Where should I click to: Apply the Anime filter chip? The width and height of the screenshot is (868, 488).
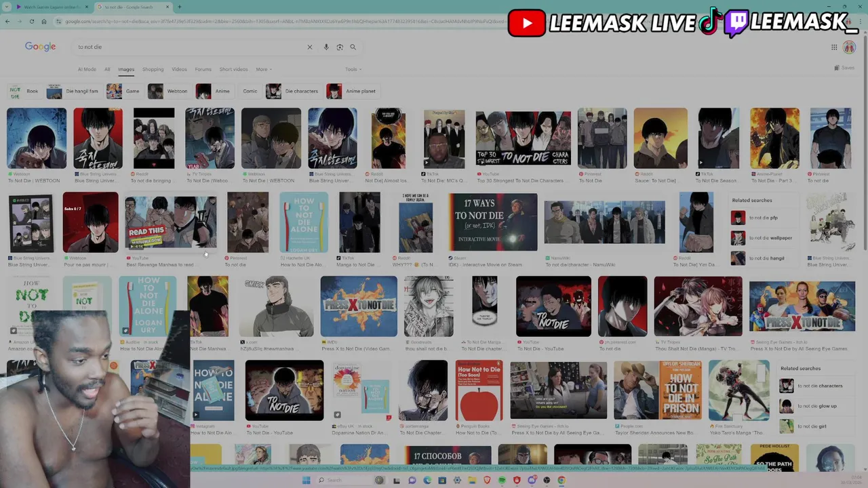tap(214, 91)
